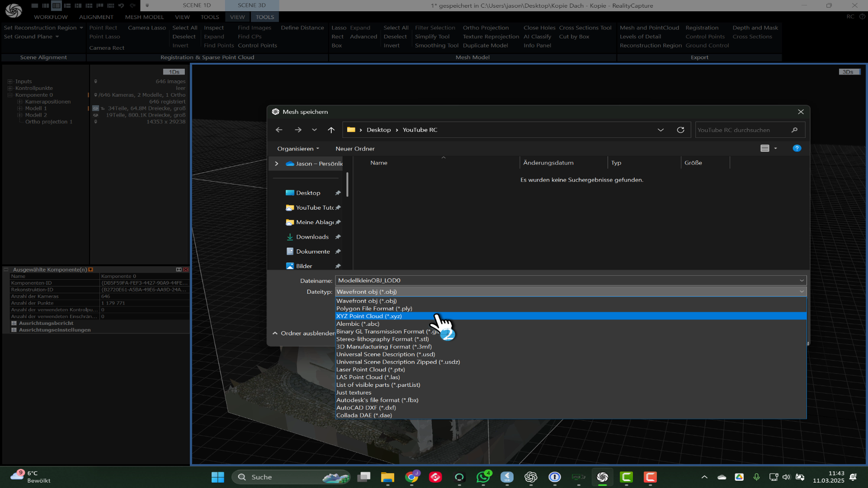Click the dock icon of the Ausgewählte Komponente panel
868x488 pixels.
point(179,270)
